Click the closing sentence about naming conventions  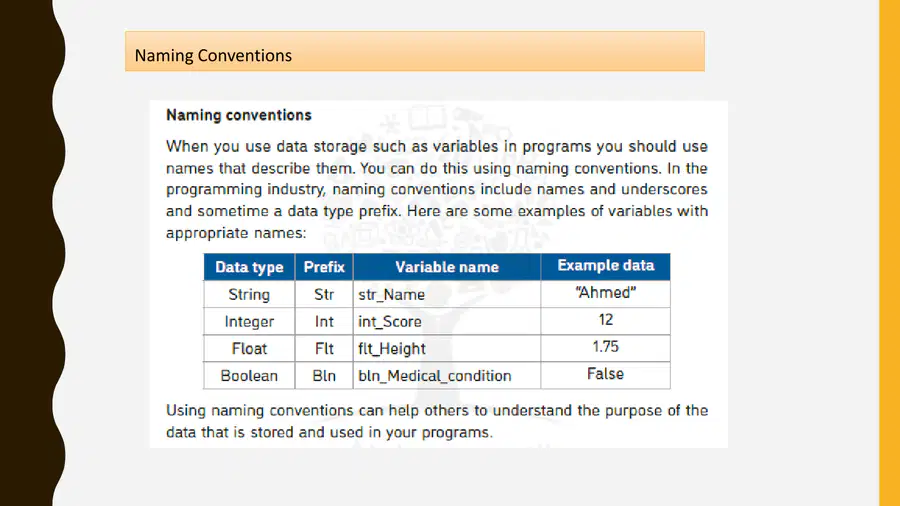(437, 421)
